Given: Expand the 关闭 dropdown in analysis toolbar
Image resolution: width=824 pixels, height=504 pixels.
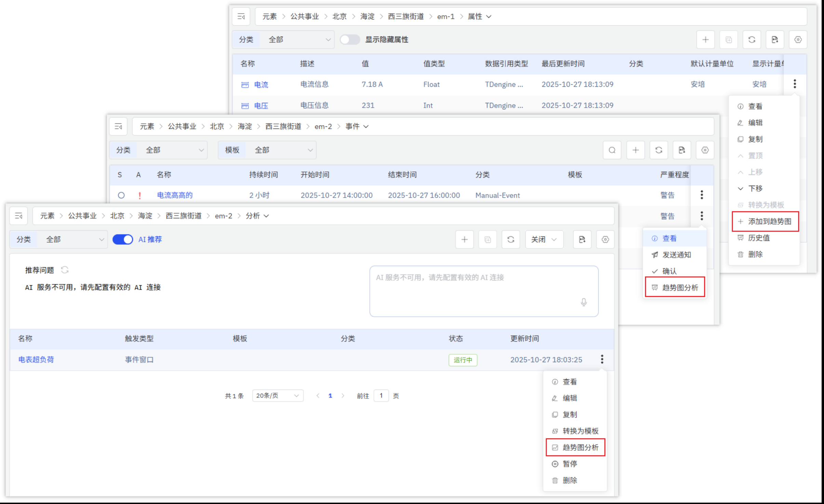Looking at the screenshot, I should coord(544,240).
